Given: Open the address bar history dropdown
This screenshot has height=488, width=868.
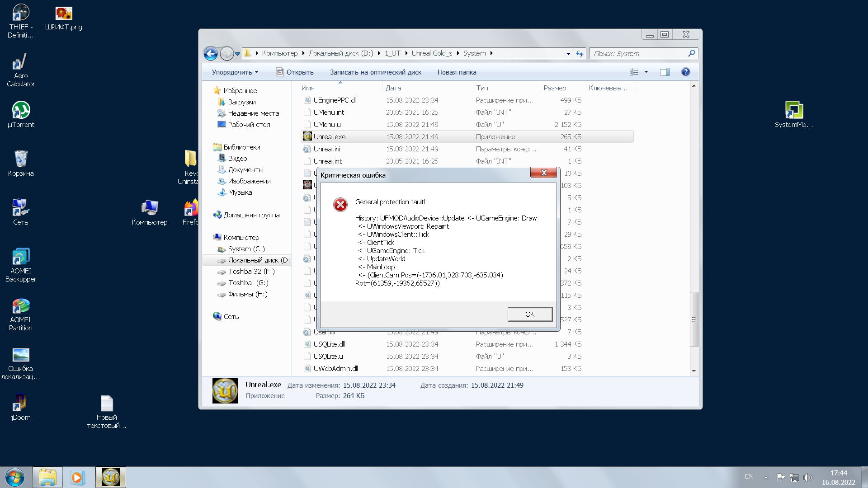Looking at the screenshot, I should (x=568, y=54).
